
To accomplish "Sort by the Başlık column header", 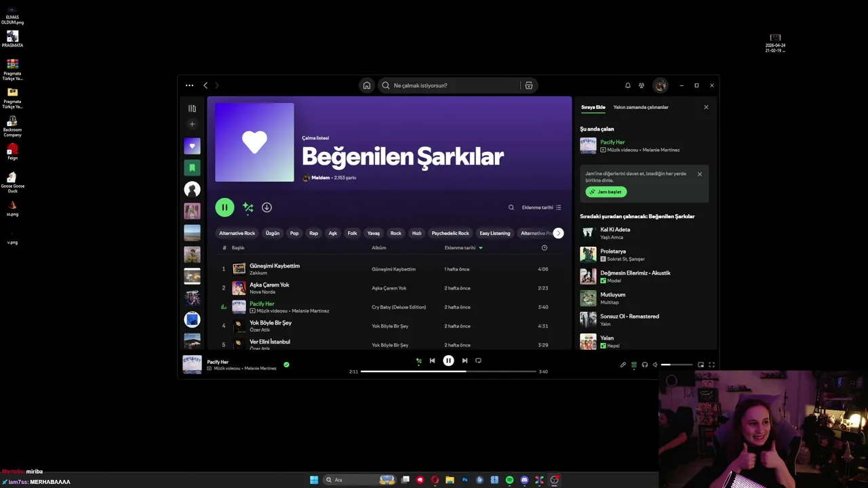I will tap(238, 248).
